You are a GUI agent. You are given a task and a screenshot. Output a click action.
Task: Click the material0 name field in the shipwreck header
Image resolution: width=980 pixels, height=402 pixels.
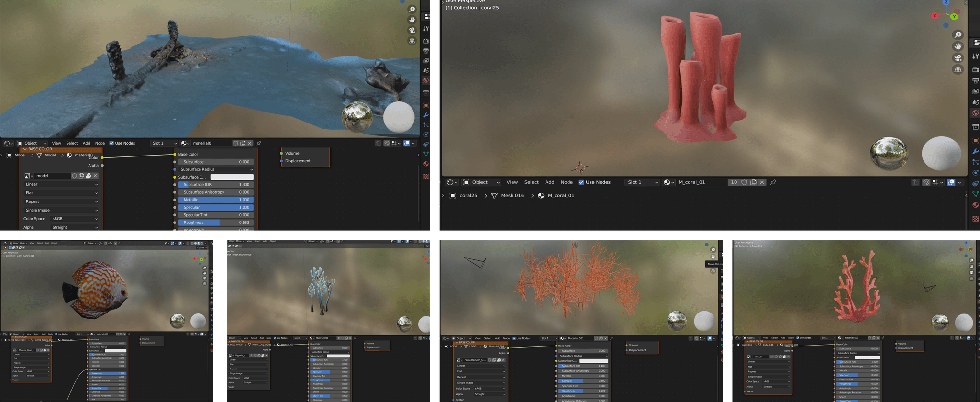(211, 143)
